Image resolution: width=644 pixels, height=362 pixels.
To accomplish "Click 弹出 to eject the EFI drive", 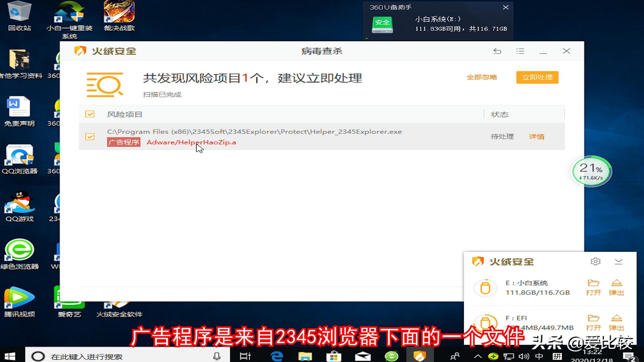I will pos(617,322).
